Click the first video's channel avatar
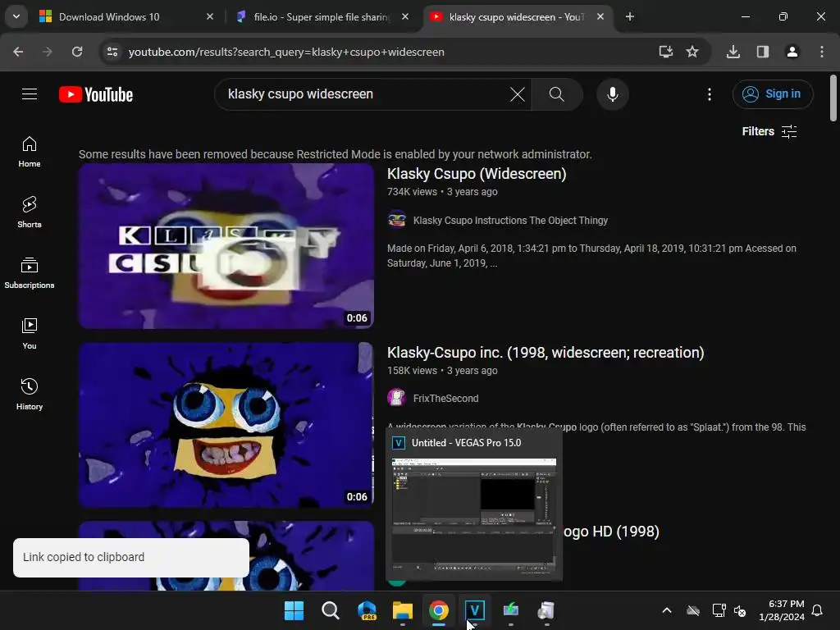Screen dimensions: 840x630 tap(396, 220)
